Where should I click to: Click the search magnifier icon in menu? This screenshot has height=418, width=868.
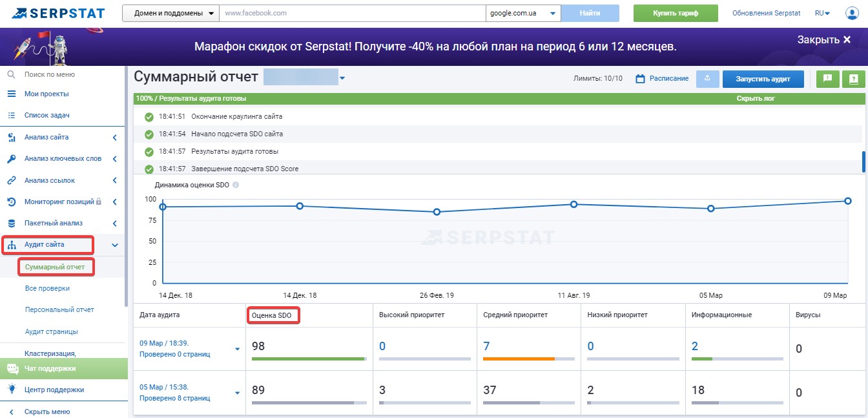point(11,75)
